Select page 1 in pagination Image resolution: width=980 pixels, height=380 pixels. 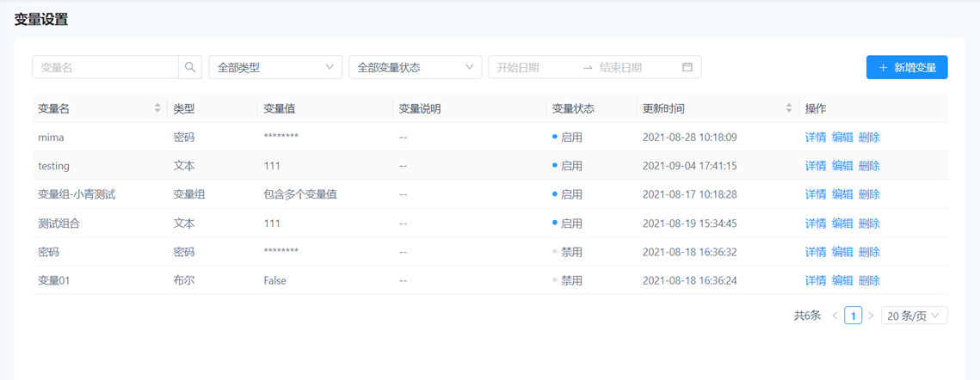853,316
